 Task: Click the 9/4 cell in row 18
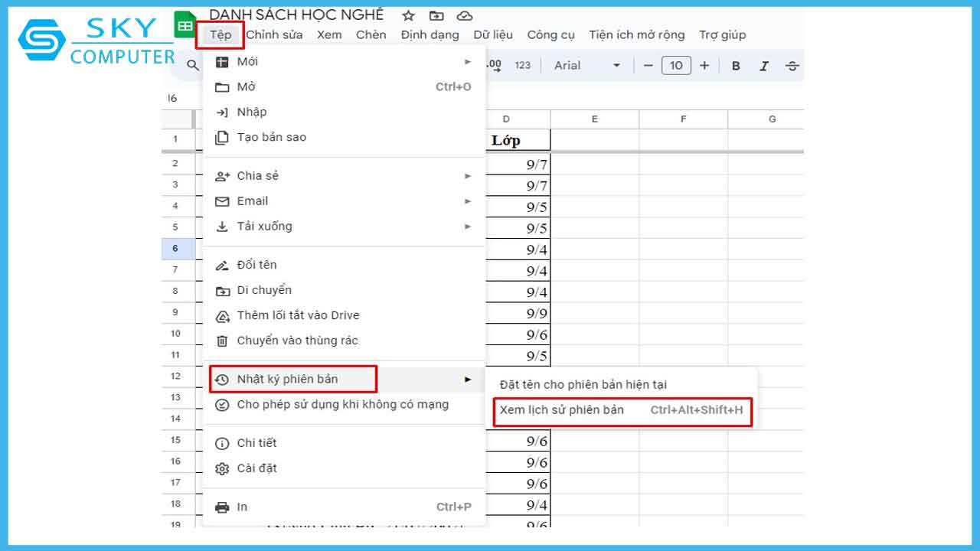pos(518,504)
